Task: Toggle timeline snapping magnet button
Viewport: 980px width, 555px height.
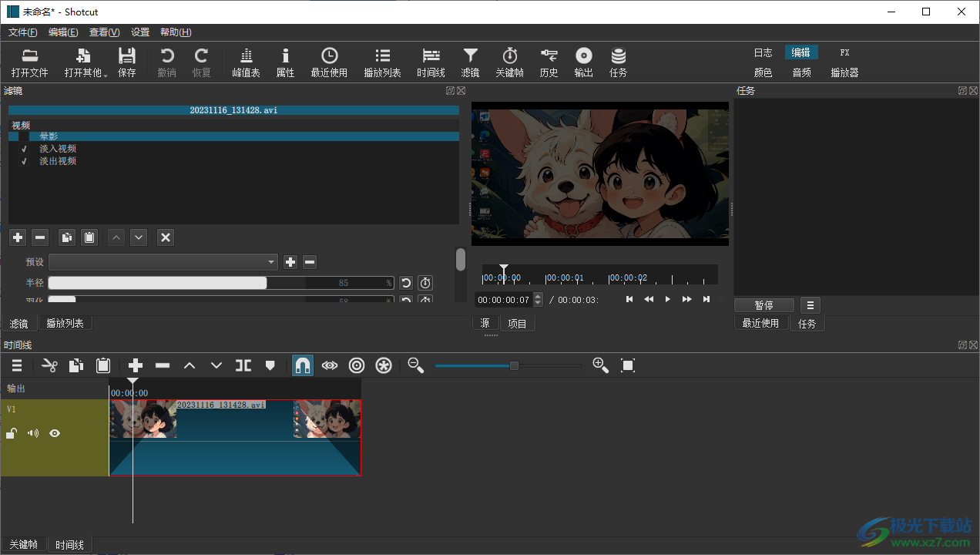Action: click(x=303, y=365)
